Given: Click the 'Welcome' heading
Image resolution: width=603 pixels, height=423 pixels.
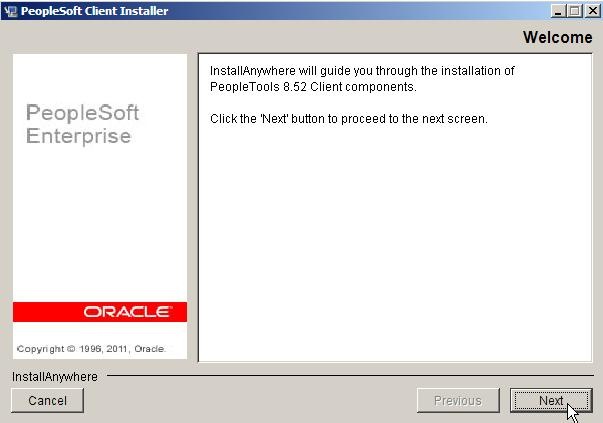Looking at the screenshot, I should pyautogui.click(x=558, y=37).
